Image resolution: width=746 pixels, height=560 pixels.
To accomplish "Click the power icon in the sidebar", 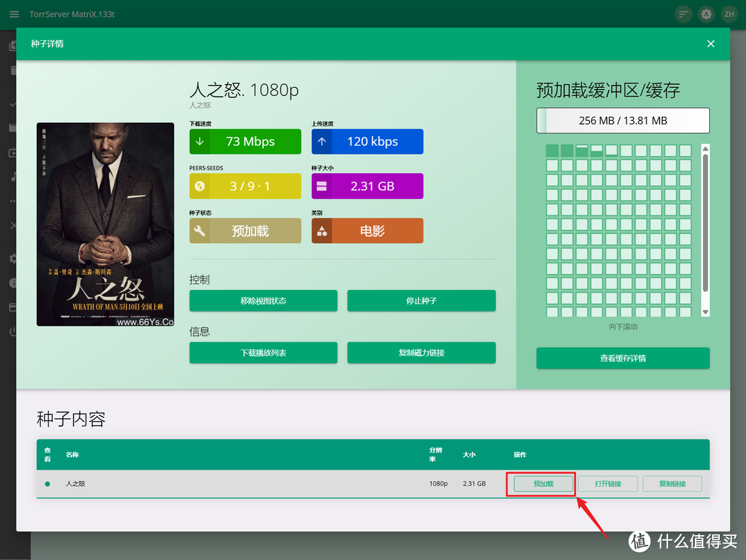I will click(15, 331).
